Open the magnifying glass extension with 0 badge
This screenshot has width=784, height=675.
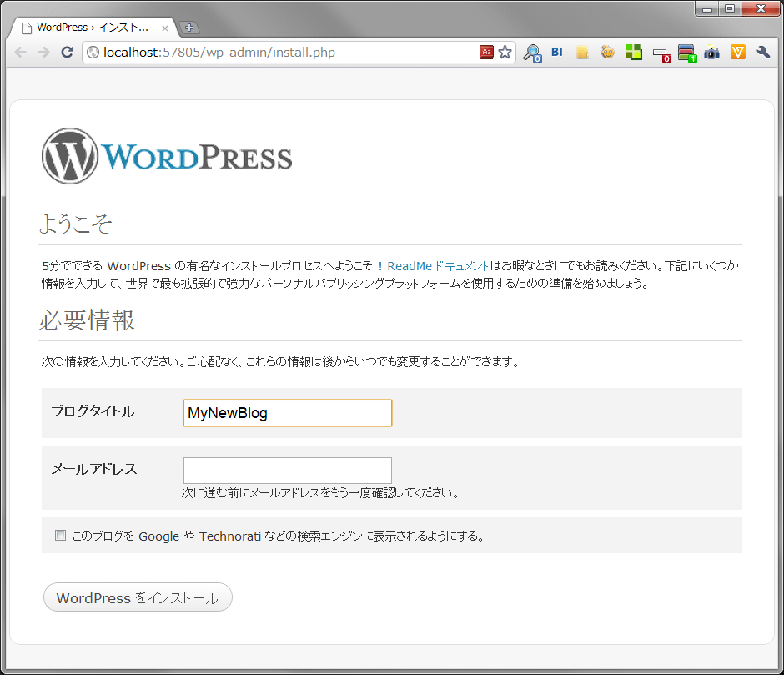click(532, 53)
